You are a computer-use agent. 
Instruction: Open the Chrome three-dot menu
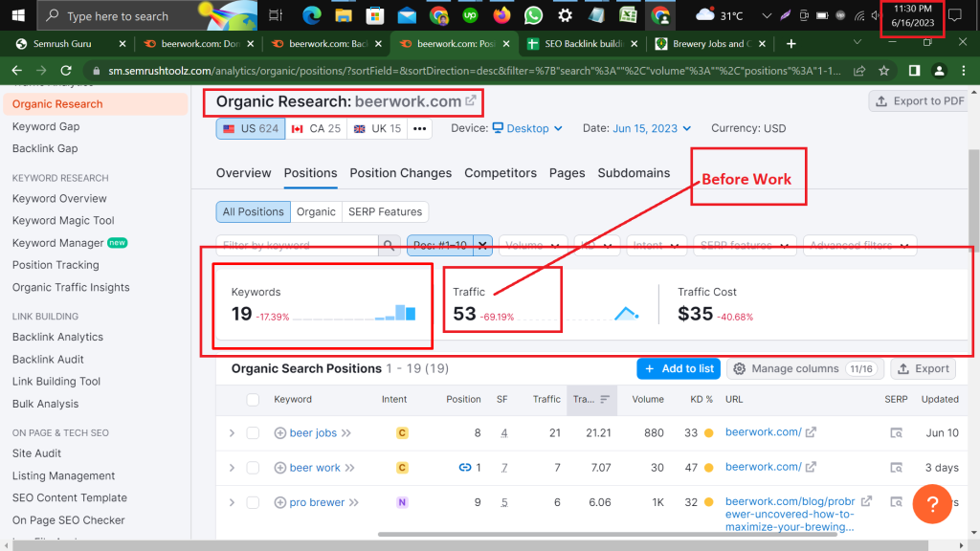click(x=963, y=71)
